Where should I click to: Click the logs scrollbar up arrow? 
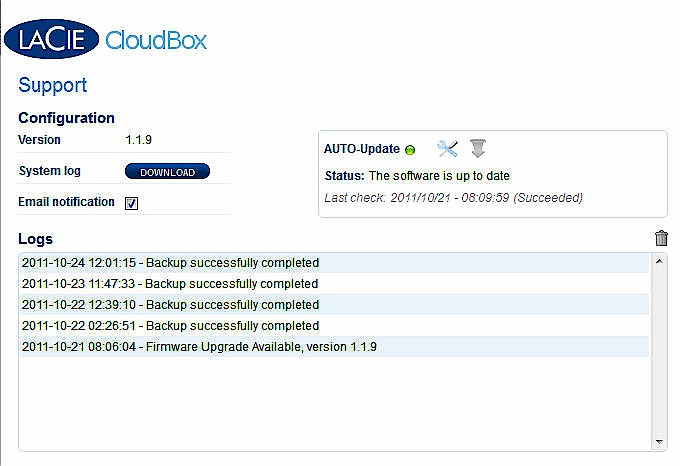(659, 261)
